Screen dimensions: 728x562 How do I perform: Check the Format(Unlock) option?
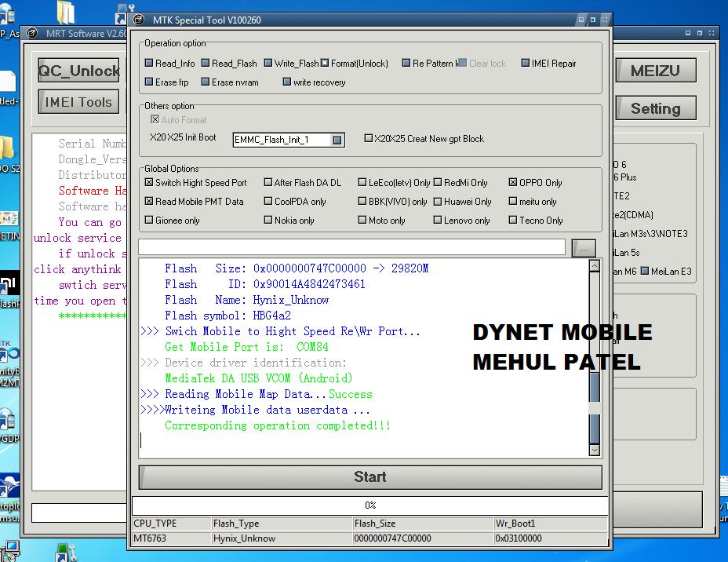(x=325, y=63)
